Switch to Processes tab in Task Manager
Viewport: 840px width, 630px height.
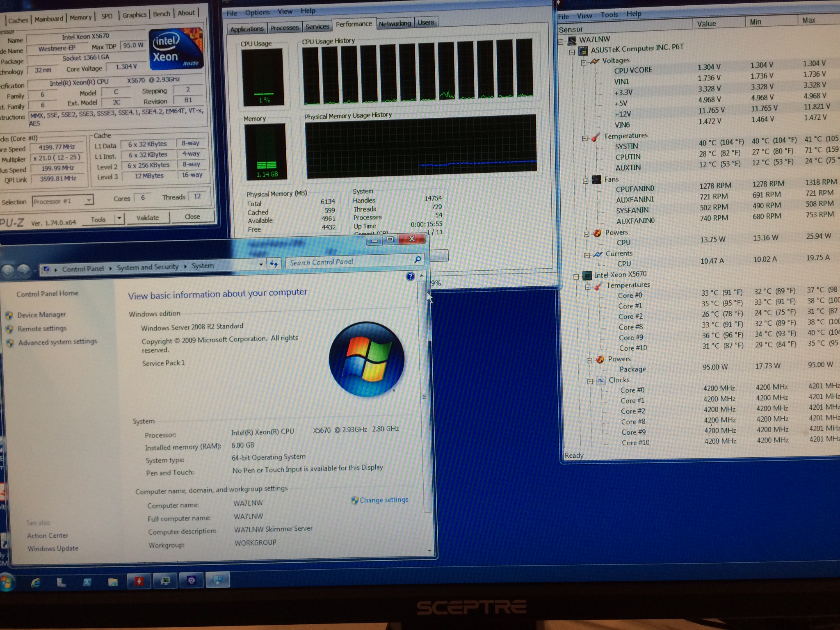pos(284,28)
